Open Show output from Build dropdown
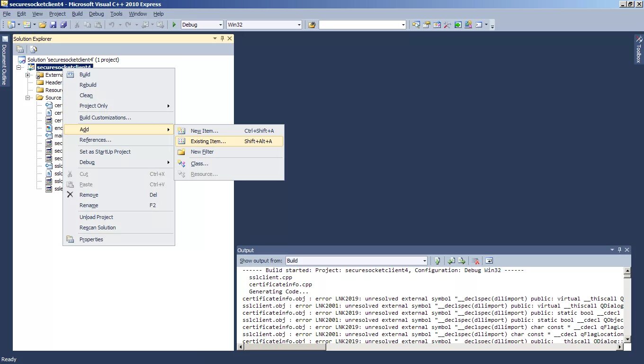The height and width of the screenshot is (364, 644). (424, 261)
